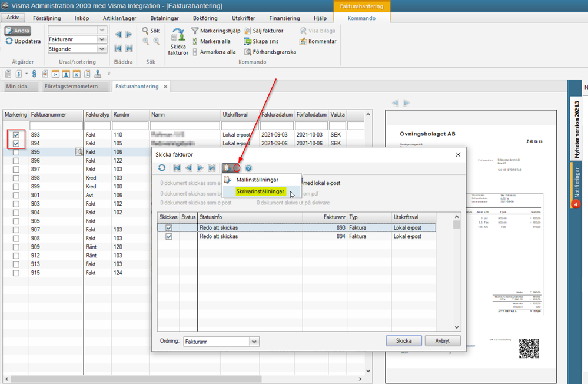
Task: Check marking box for invoice 901
Action: [16, 195]
